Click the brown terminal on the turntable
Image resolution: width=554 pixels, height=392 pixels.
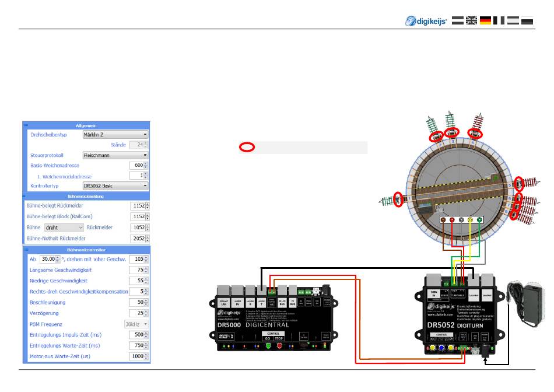[443, 220]
